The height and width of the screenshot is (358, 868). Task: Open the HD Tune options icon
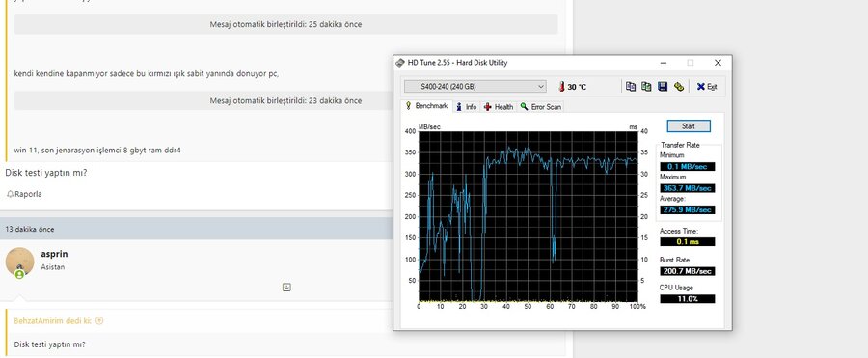click(679, 87)
